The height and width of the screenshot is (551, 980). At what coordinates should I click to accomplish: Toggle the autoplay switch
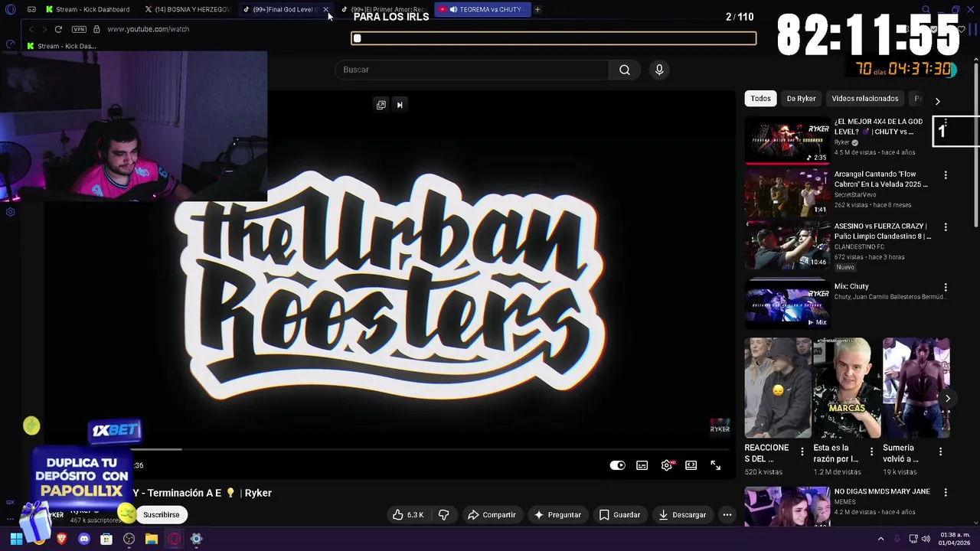pyautogui.click(x=617, y=465)
